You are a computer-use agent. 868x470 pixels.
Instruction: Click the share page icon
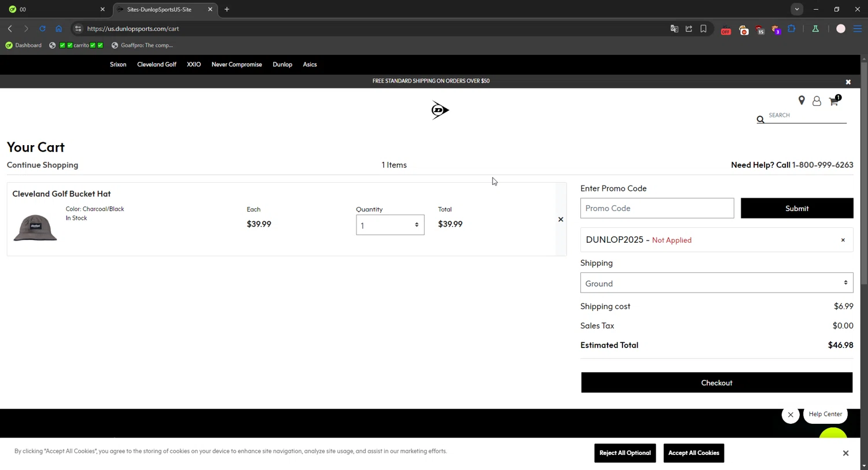point(689,28)
